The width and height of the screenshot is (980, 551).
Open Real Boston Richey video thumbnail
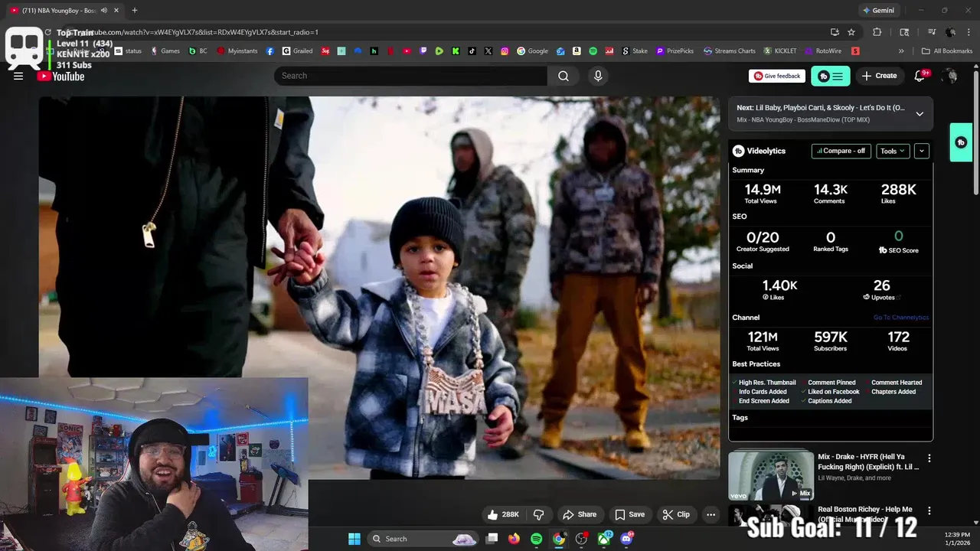[771, 516]
